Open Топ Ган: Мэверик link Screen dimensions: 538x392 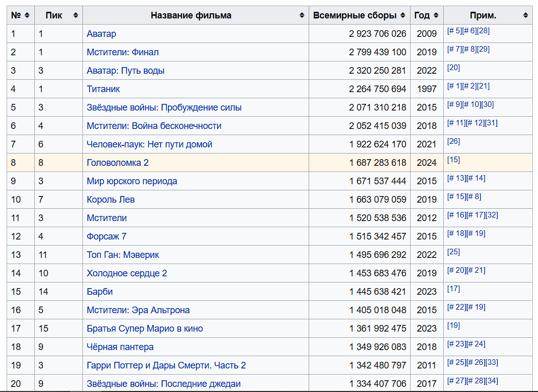(x=122, y=255)
